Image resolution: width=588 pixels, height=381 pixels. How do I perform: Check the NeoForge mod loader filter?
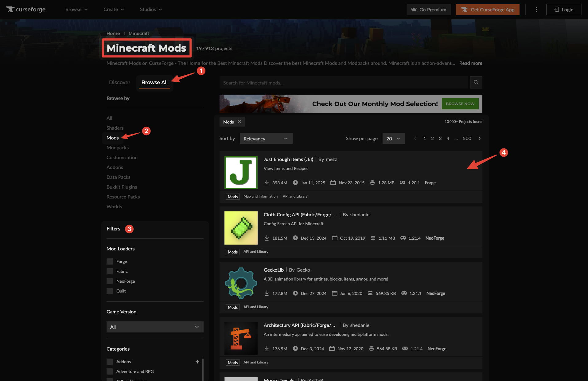[x=110, y=281]
